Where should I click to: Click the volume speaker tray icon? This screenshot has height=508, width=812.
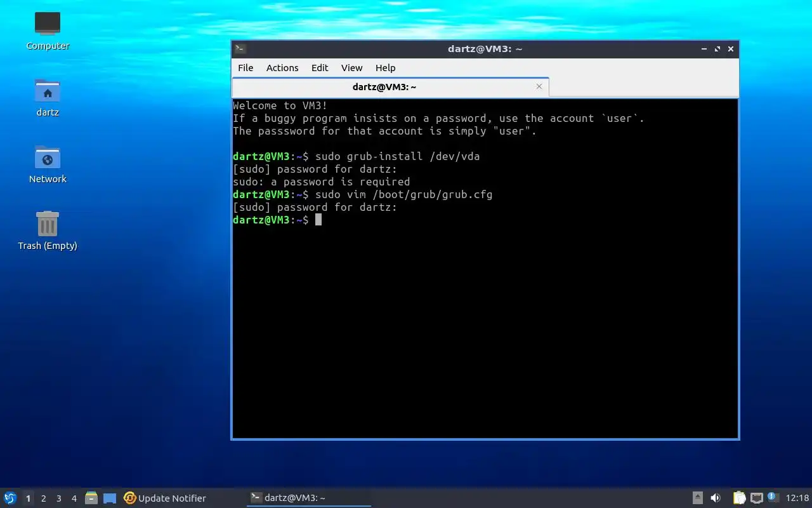click(x=716, y=498)
